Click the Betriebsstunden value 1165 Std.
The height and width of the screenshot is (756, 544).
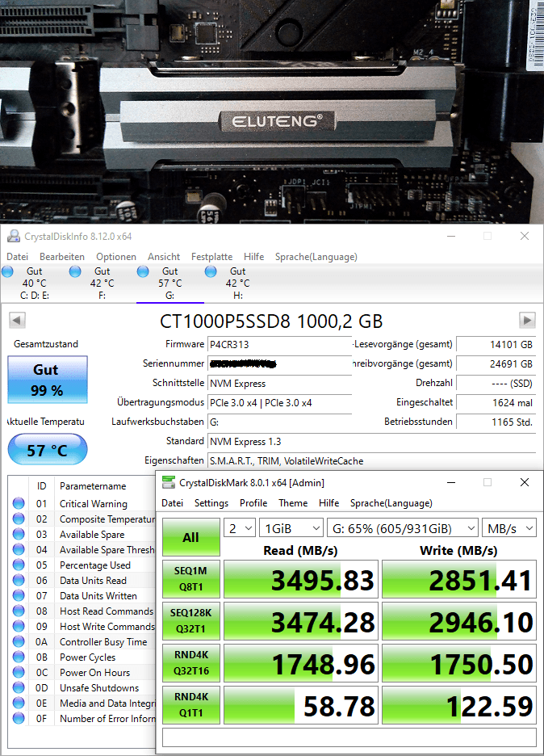[496, 422]
